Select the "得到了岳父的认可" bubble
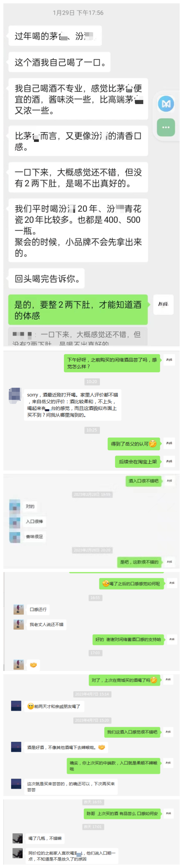The width and height of the screenshot is (183, 868). [x=134, y=444]
